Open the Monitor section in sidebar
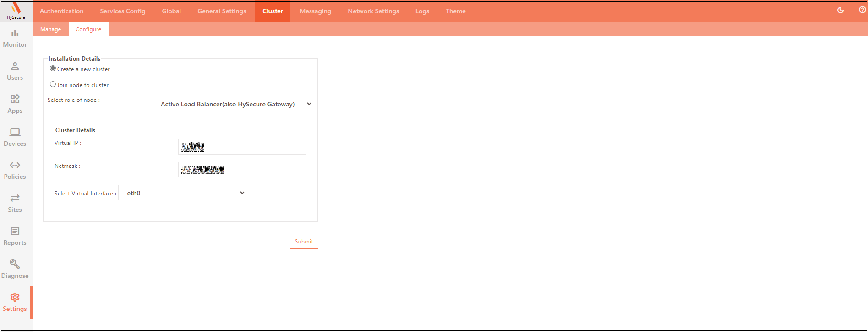This screenshot has height=332, width=868. pos(15,38)
